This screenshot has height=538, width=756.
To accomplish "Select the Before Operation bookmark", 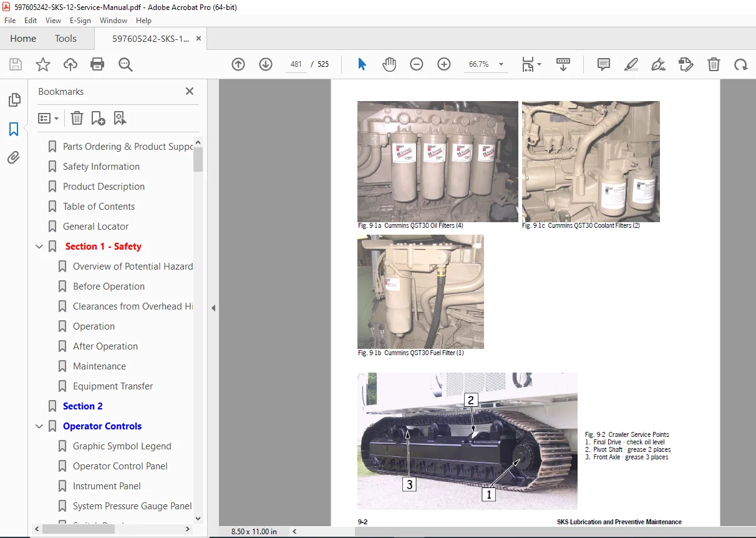I will pos(109,286).
